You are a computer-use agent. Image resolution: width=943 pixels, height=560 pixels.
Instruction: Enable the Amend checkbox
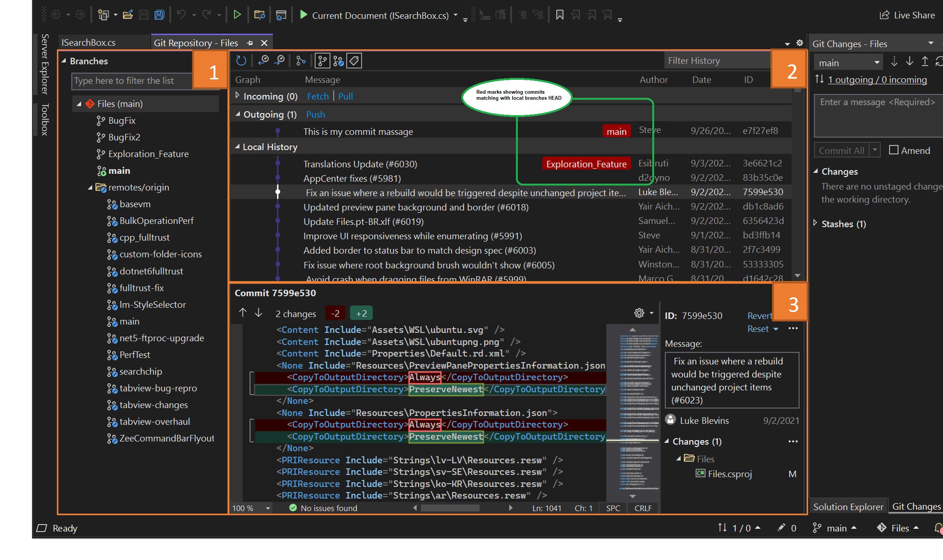tap(893, 150)
